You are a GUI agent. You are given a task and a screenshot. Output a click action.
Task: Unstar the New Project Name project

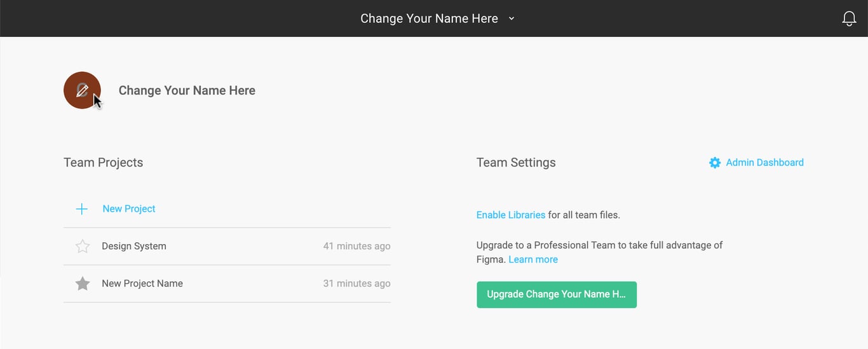pos(83,284)
